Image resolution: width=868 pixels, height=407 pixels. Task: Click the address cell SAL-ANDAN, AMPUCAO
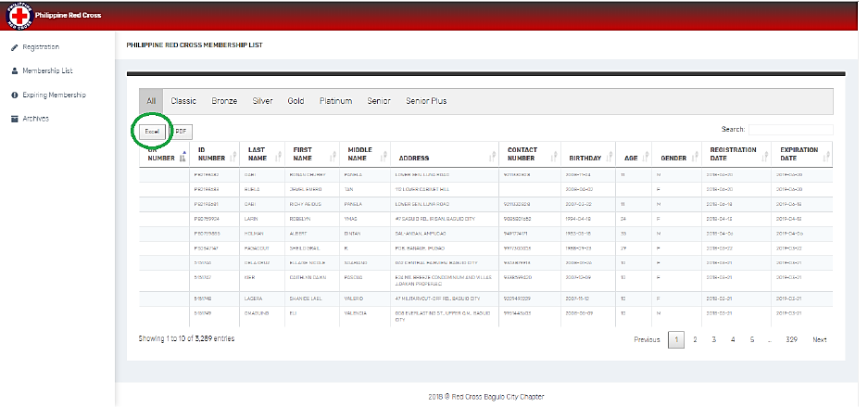point(422,234)
